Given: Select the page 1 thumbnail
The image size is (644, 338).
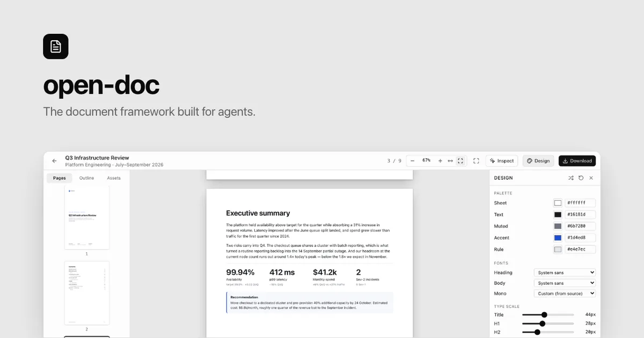Looking at the screenshot, I should click(86, 217).
